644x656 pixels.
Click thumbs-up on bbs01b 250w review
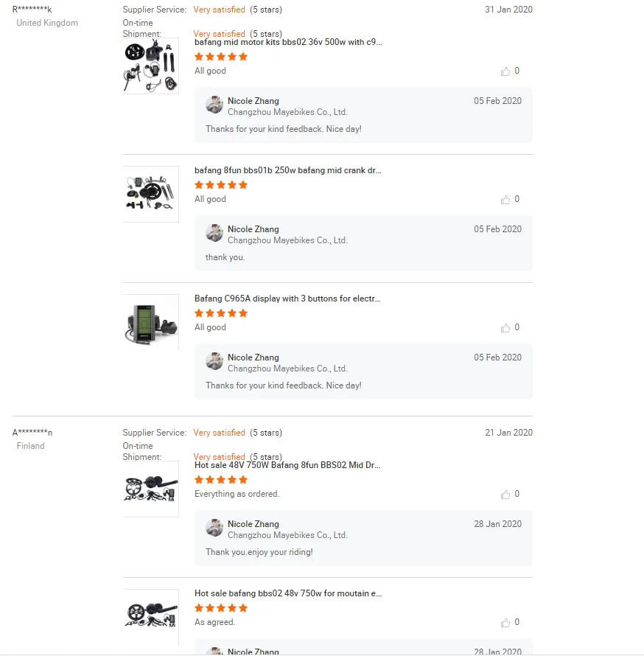[505, 200]
